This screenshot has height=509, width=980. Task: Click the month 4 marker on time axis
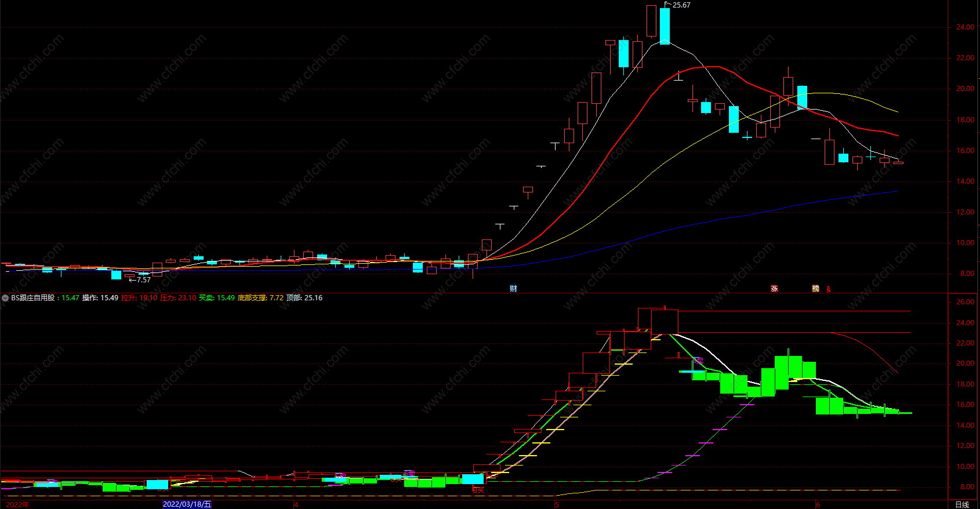296,504
